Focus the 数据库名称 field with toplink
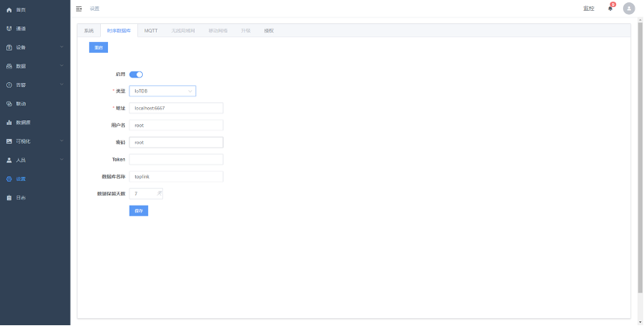Screen dimensions: 644x326 coord(176,177)
